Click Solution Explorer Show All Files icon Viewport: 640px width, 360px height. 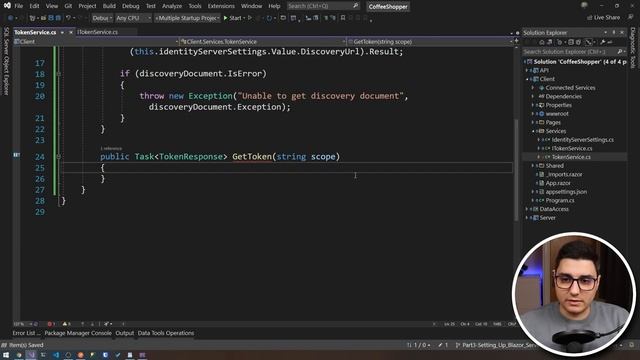point(578,42)
